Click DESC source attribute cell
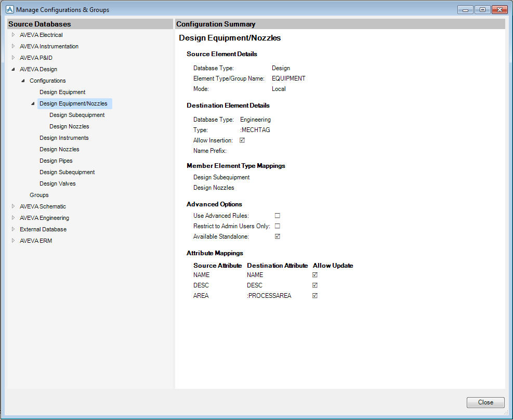Viewport: 513px width, 420px height. coord(201,285)
